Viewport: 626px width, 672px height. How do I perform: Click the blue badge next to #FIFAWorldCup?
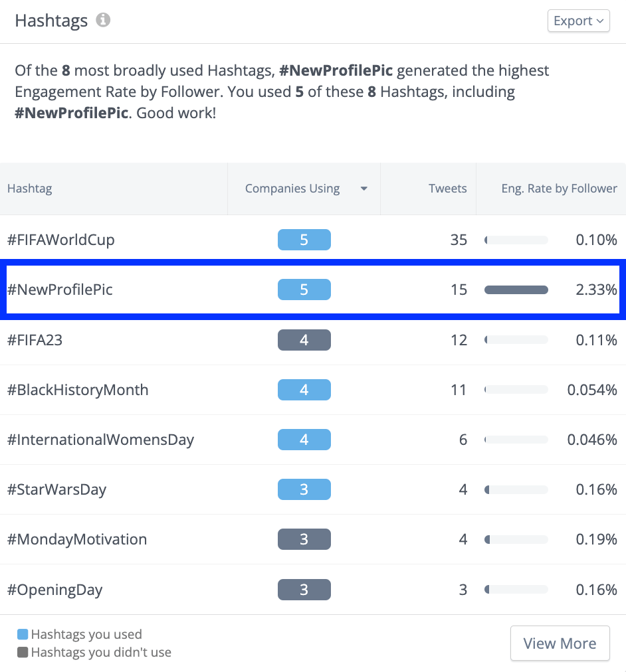click(x=304, y=240)
